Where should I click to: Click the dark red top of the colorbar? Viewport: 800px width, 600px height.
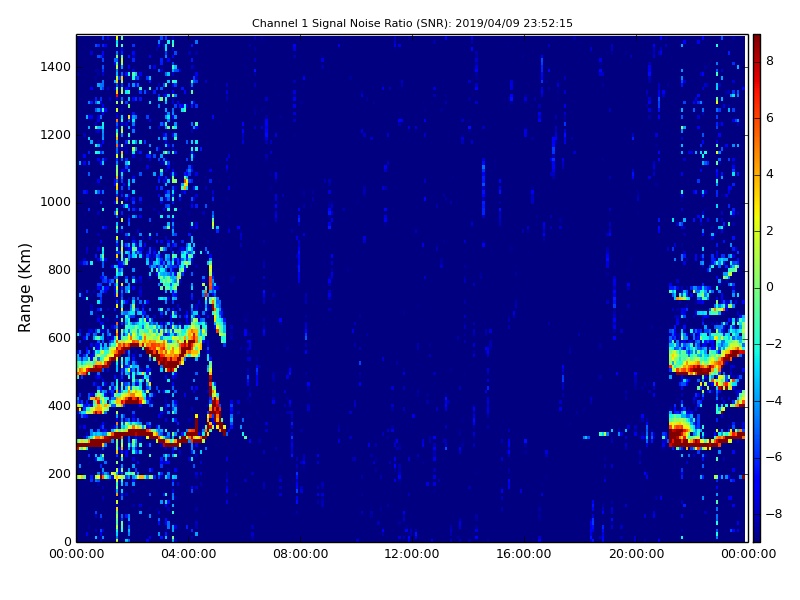click(x=756, y=38)
